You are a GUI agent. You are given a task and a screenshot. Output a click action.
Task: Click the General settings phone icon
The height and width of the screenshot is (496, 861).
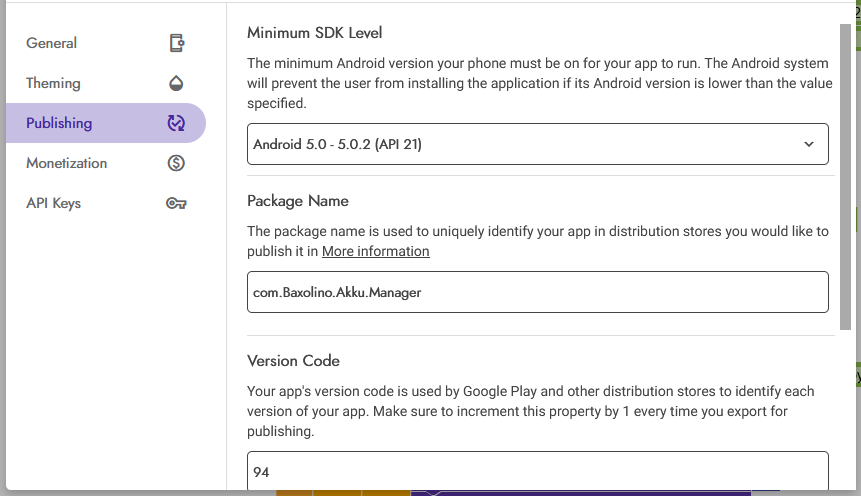coord(177,43)
